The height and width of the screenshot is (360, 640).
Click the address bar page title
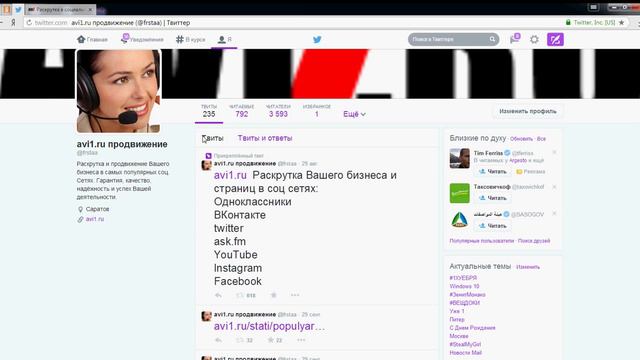(131, 23)
